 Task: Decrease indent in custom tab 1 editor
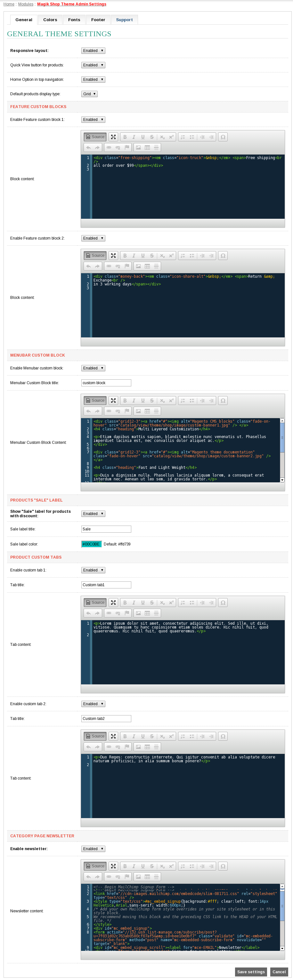click(203, 603)
